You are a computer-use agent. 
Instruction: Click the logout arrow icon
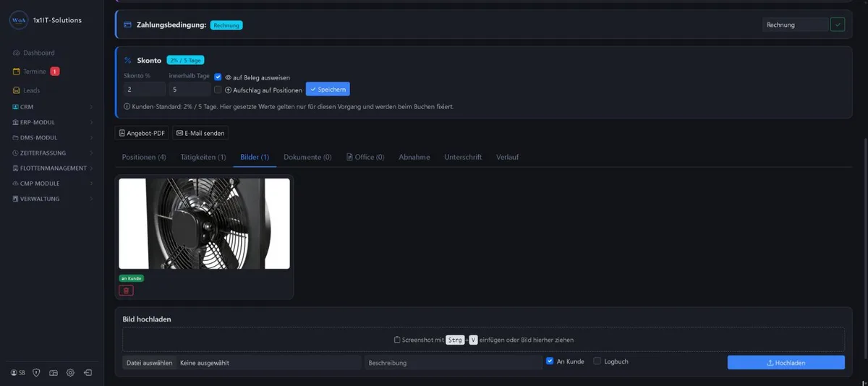[88, 373]
